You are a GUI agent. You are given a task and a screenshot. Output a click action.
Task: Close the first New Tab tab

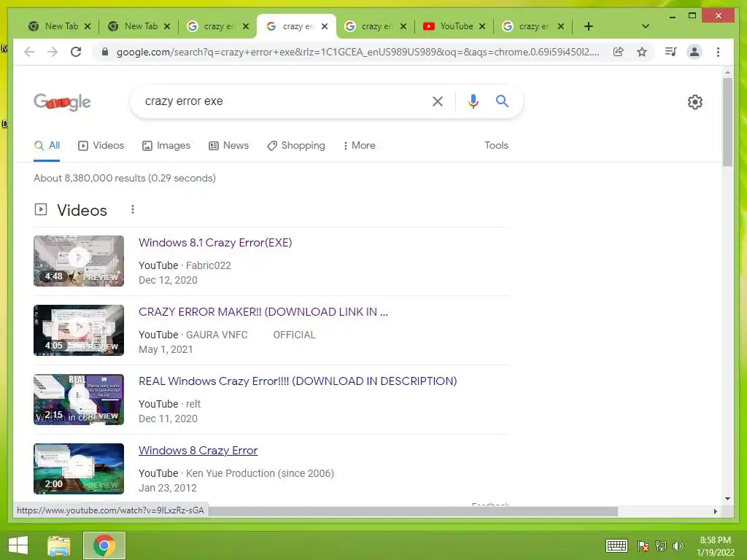tap(88, 26)
